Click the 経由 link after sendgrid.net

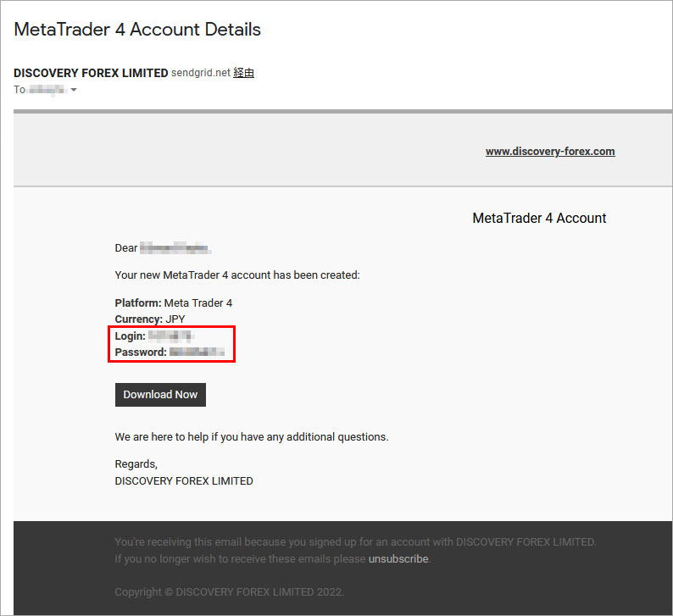[243, 73]
